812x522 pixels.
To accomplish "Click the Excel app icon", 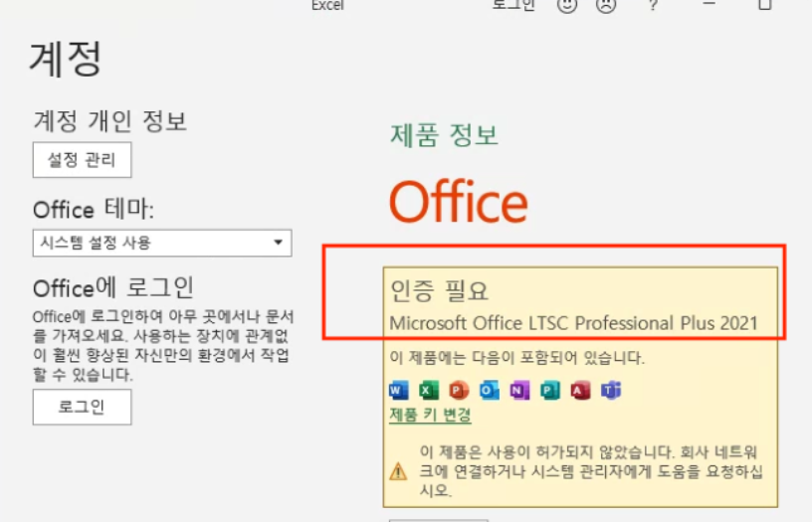I will [x=429, y=390].
